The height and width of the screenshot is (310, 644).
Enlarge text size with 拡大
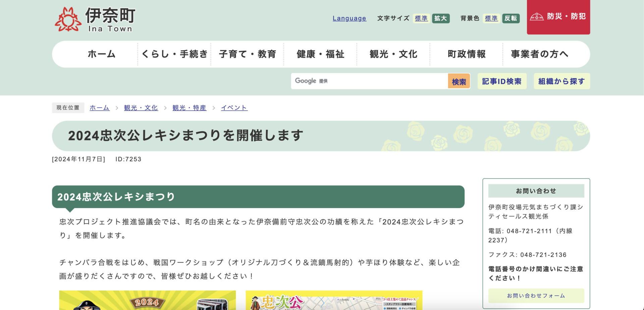[x=440, y=18]
